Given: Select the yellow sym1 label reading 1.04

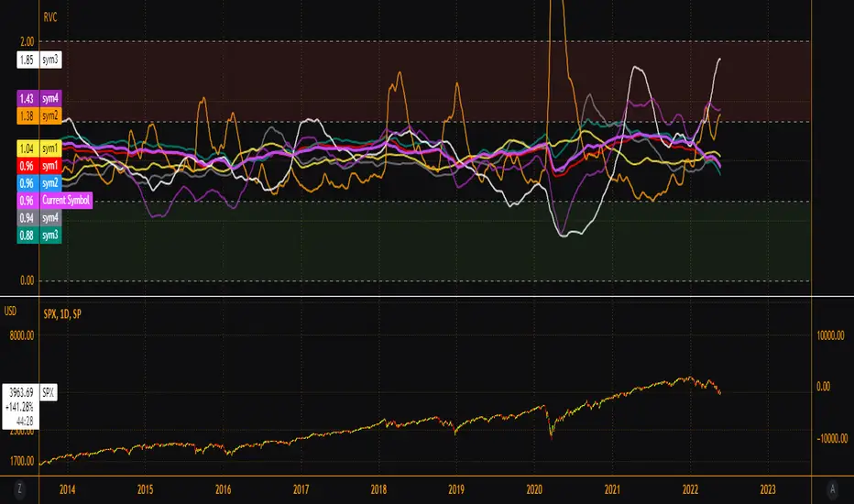Looking at the screenshot, I should [x=39, y=148].
